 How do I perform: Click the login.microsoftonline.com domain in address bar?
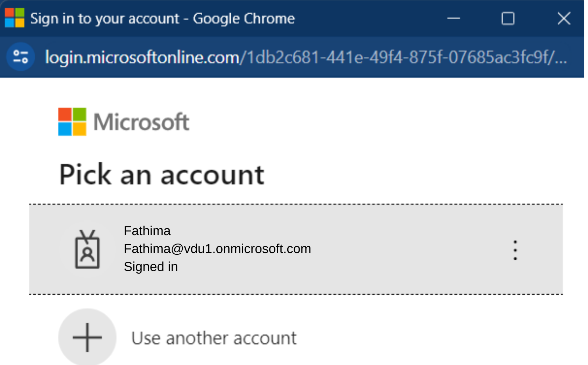tap(142, 57)
